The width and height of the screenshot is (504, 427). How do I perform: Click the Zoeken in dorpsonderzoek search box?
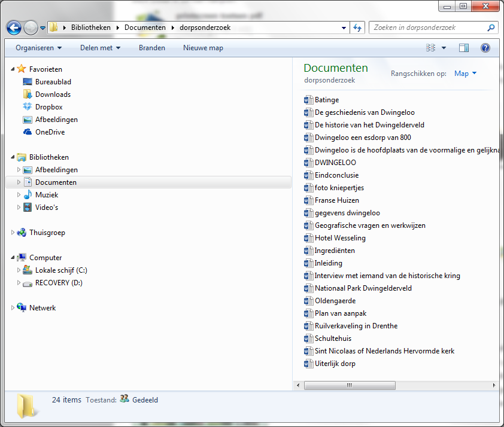(429, 28)
